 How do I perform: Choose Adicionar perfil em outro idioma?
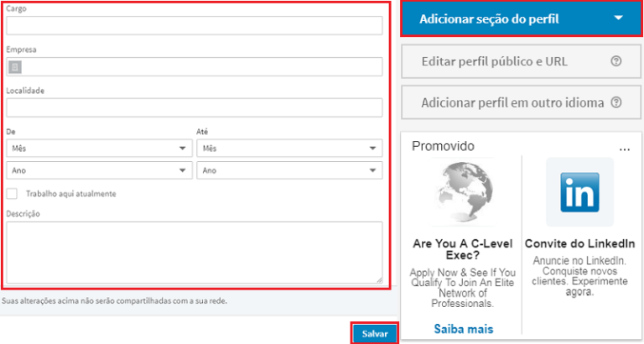tap(512, 103)
